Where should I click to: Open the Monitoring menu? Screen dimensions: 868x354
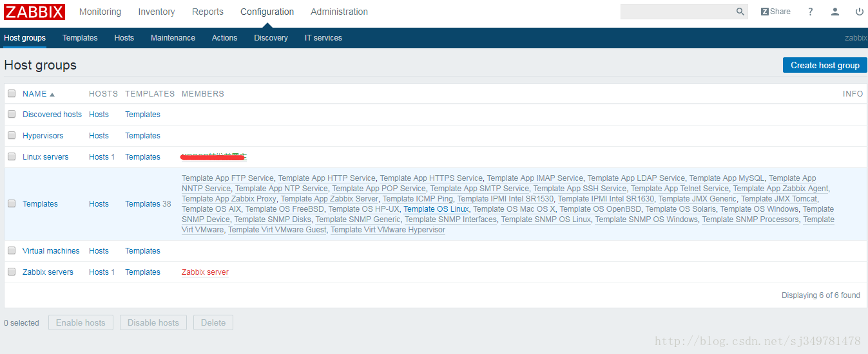click(x=100, y=12)
